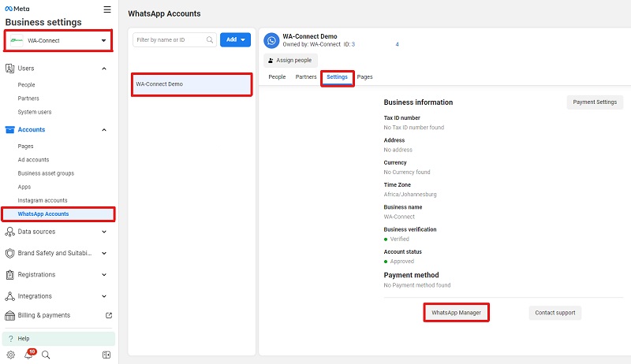Screen dimensions: 631x364
Task: Expand the Data sources chevron
Action: (104, 232)
